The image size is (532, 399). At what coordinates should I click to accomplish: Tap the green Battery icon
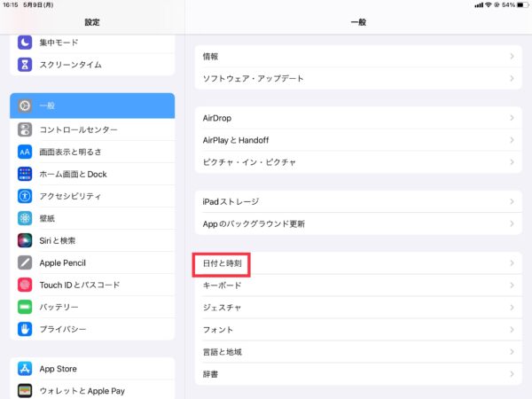25,307
